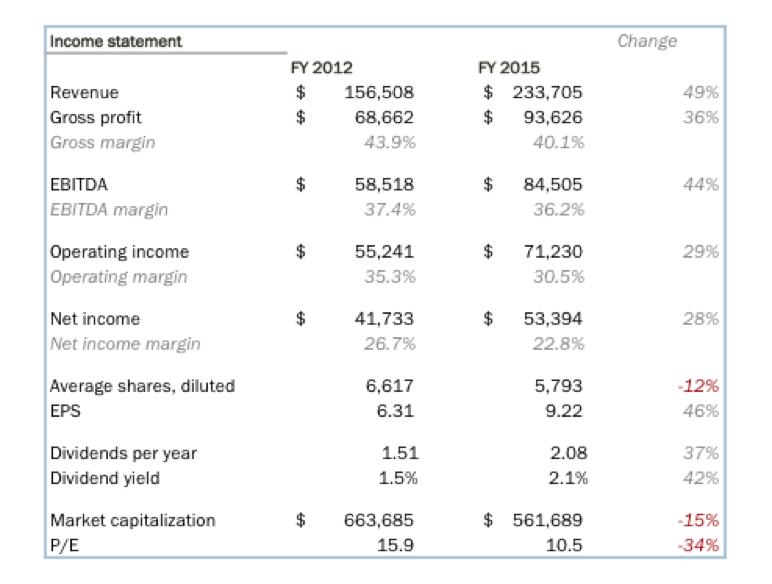Select the Operating income row label
Screen dimensions: 772x584
point(119,252)
